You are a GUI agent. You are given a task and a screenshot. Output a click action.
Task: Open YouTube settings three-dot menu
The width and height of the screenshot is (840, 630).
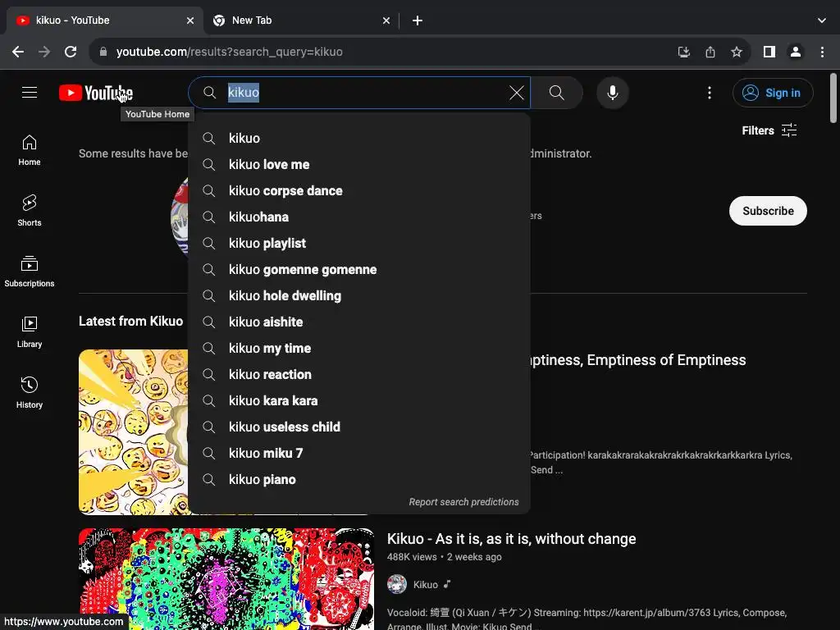pos(710,93)
